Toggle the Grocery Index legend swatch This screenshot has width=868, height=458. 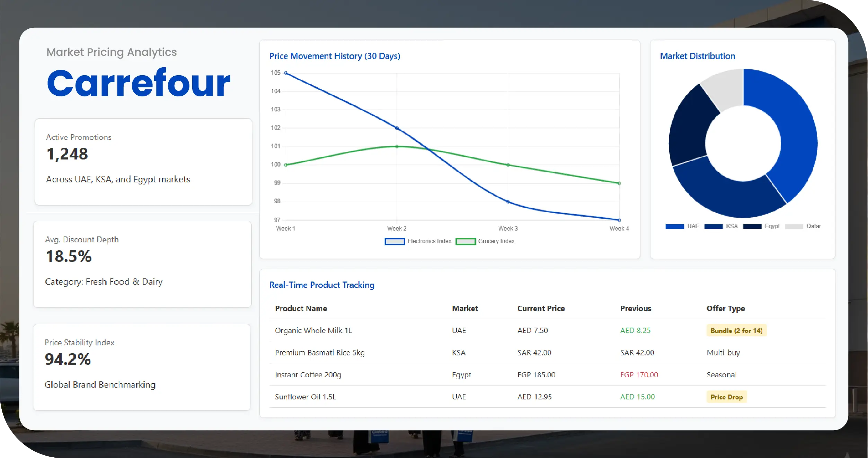(466, 241)
